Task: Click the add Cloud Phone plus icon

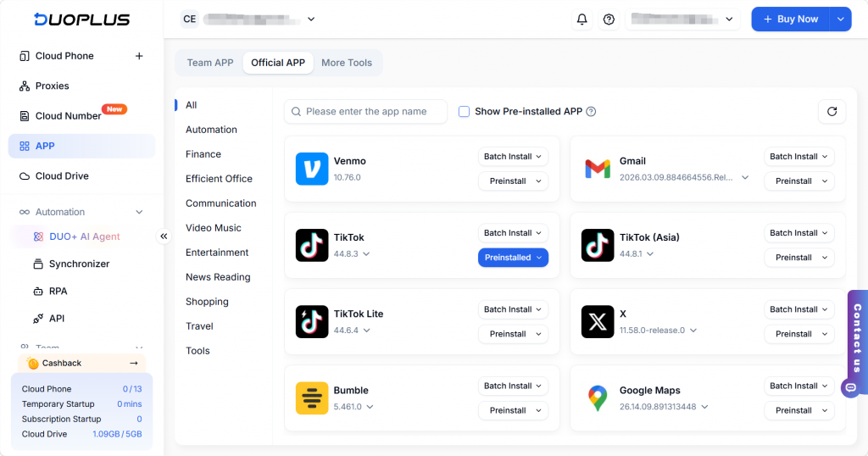Action: click(x=139, y=56)
